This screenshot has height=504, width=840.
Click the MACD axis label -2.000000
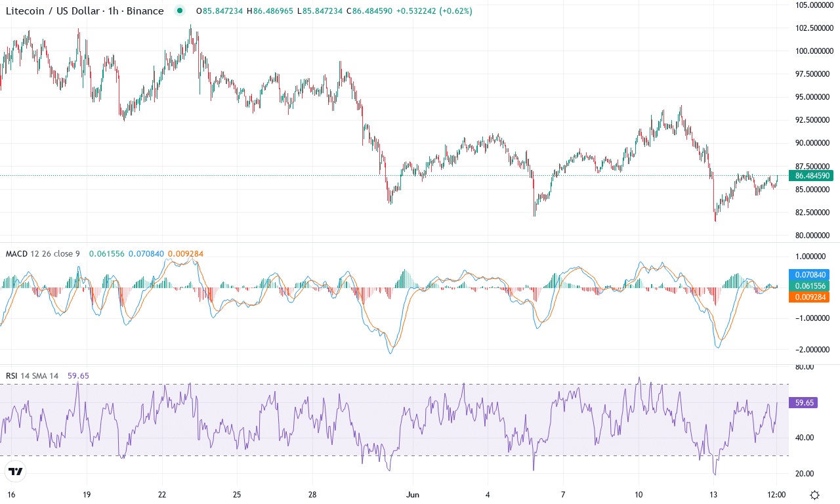(x=812, y=349)
